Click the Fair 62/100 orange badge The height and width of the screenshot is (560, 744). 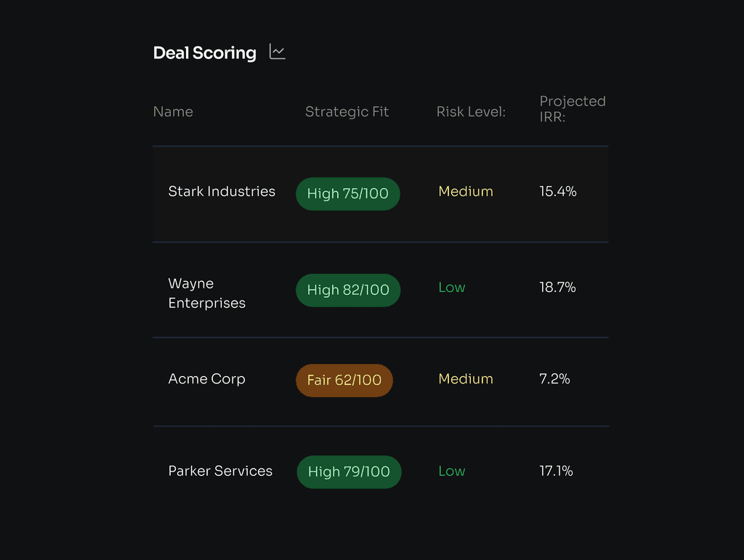coord(344,380)
